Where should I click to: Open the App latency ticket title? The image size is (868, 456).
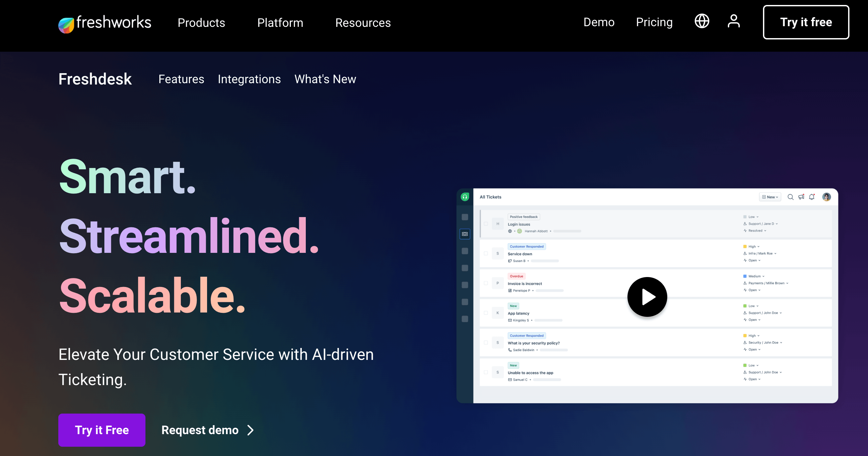click(x=518, y=313)
